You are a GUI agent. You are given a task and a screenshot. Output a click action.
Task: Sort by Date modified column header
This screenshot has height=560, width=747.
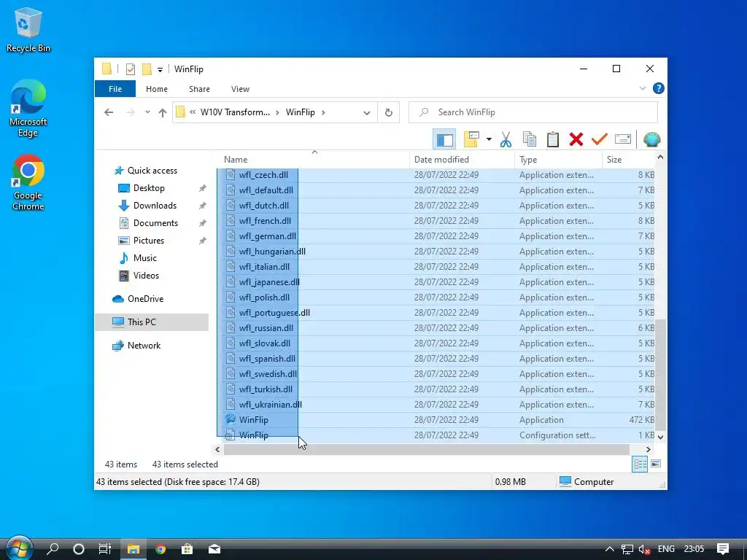tap(462, 160)
